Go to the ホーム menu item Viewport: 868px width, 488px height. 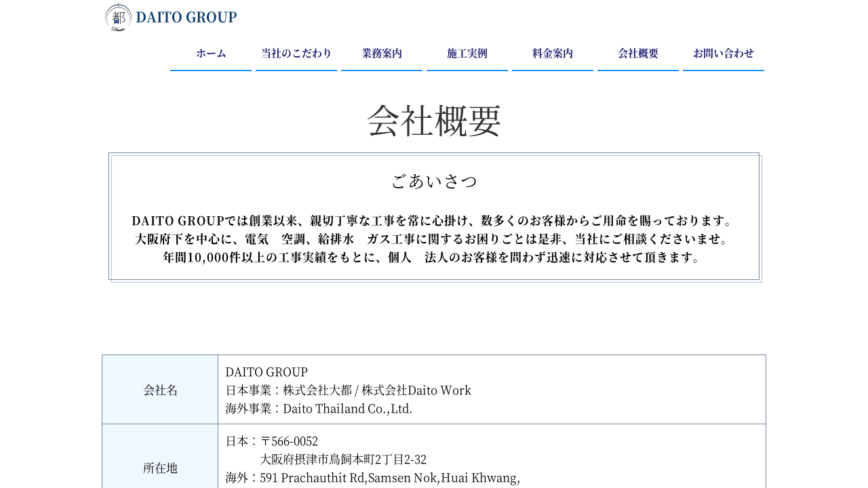[x=211, y=54]
